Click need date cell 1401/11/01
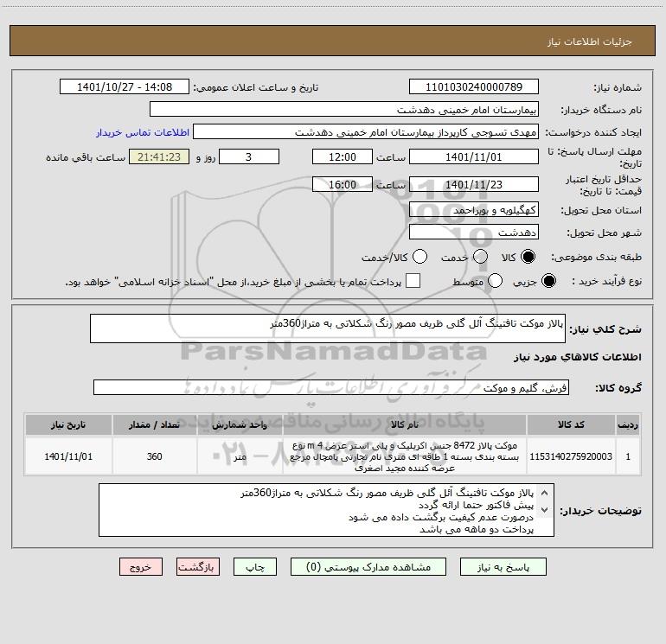This screenshot has width=666, height=644. tap(68, 456)
